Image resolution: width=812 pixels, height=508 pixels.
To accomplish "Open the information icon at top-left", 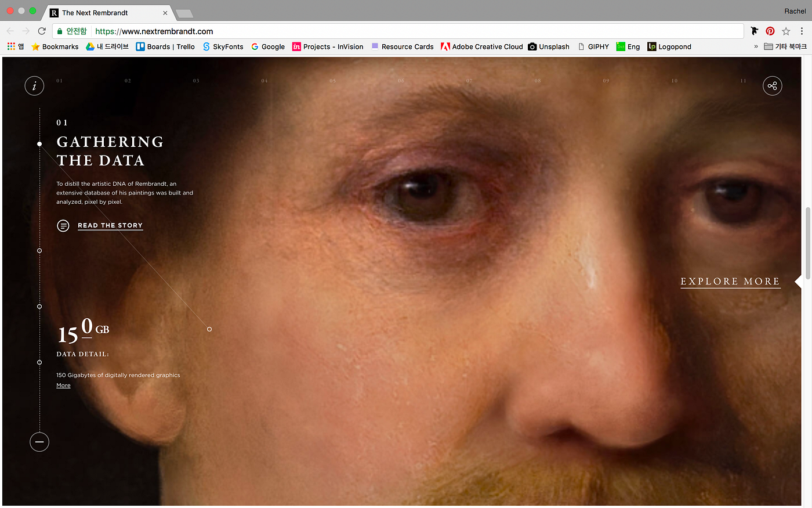I will [34, 85].
